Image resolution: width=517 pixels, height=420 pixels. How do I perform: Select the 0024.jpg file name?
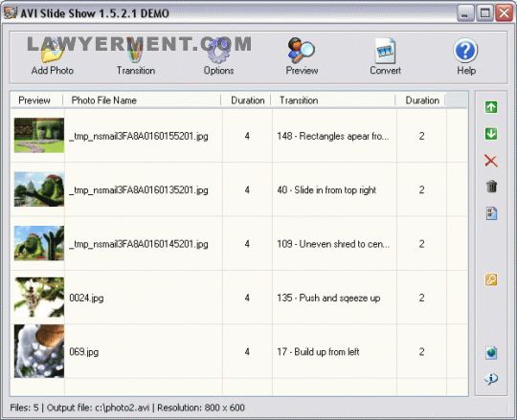point(86,298)
